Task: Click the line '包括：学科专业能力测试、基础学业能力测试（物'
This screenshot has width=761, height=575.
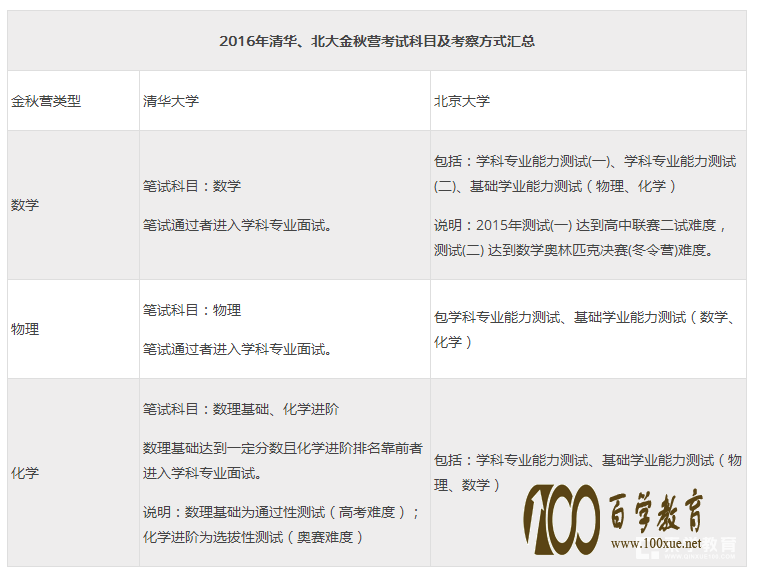Action: coord(587,460)
